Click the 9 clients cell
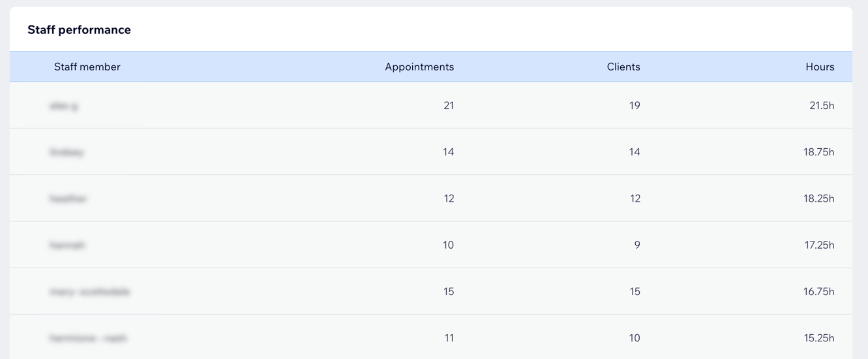Image resolution: width=868 pixels, height=359 pixels. click(x=637, y=245)
